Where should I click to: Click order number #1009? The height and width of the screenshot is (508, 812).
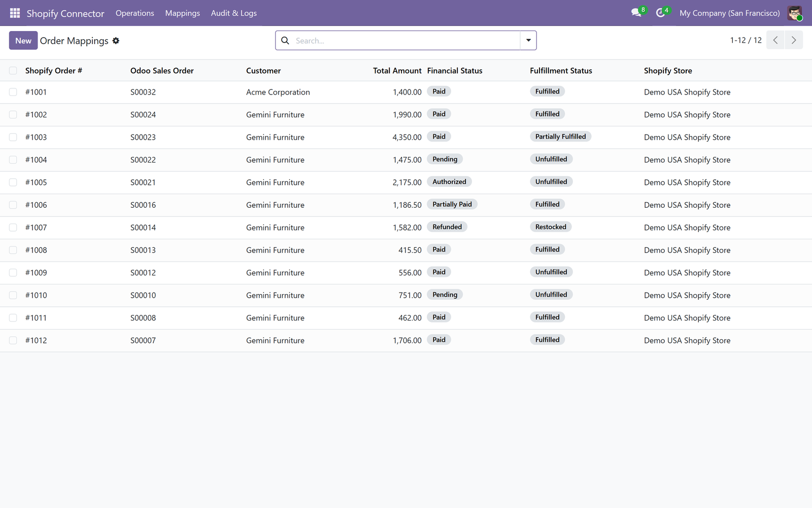(x=36, y=273)
